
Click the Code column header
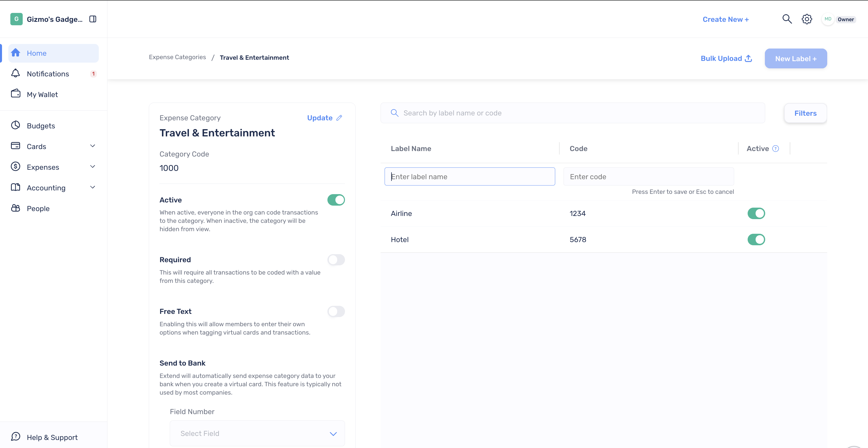coord(578,148)
